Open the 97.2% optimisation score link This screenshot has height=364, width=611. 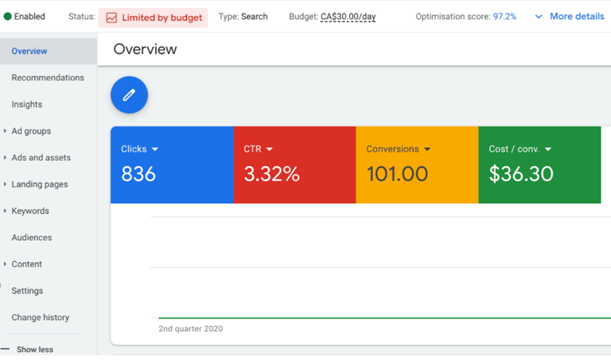[x=504, y=17]
